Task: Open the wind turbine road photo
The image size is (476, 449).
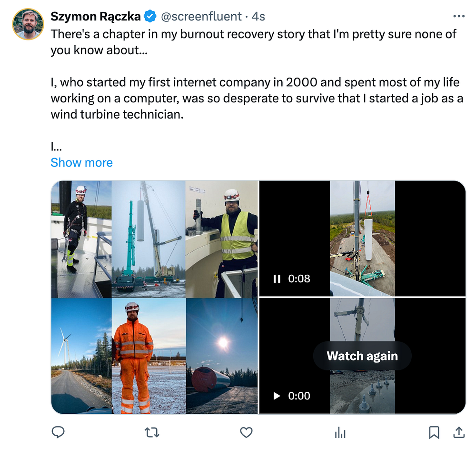Action: coord(81,356)
